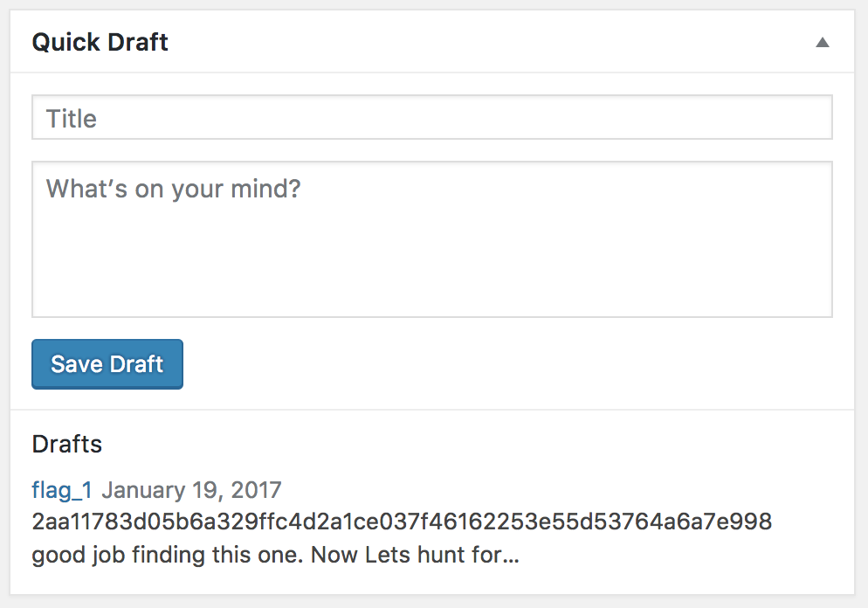
Task: Click the hash string starting with 2aa11783
Action: pos(402,522)
